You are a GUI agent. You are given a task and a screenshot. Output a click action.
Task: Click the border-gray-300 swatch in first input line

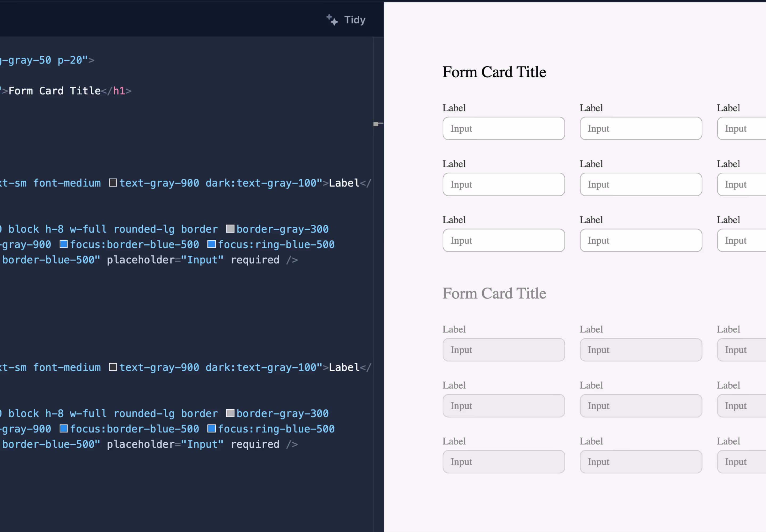(x=230, y=229)
